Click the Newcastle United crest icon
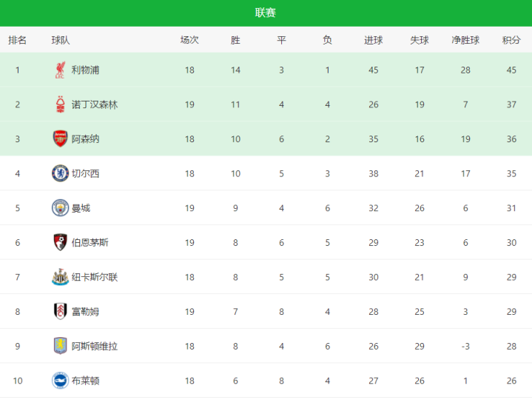 pos(60,277)
